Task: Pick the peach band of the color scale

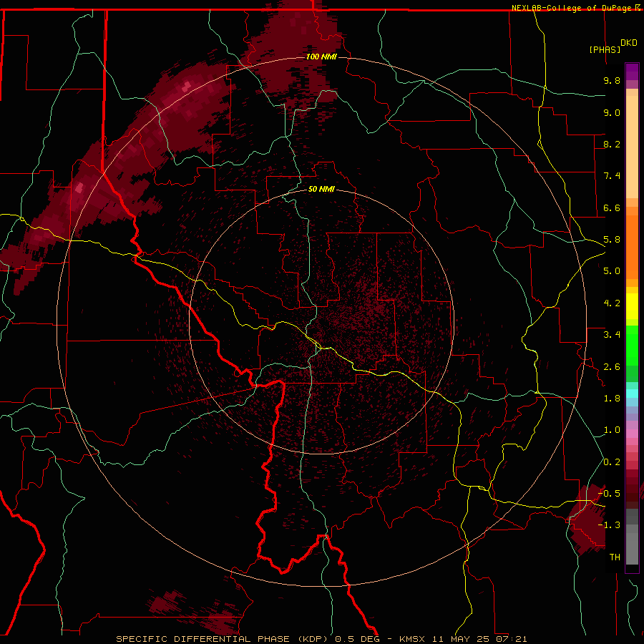Action: (632, 147)
